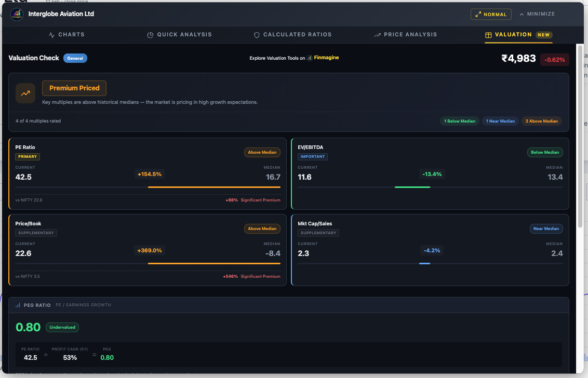This screenshot has height=378, width=588.
Task: Filter by 1 Near Median chip
Action: click(500, 121)
